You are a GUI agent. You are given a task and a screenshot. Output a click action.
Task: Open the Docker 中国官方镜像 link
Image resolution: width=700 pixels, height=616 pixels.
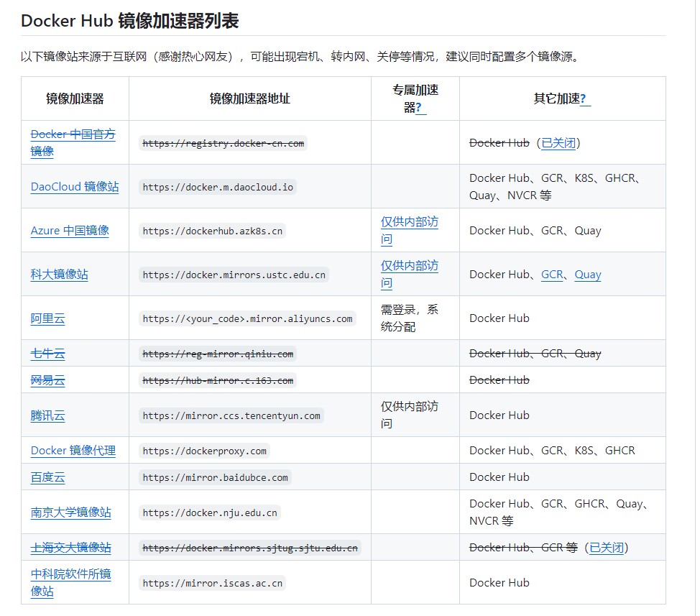pos(73,134)
